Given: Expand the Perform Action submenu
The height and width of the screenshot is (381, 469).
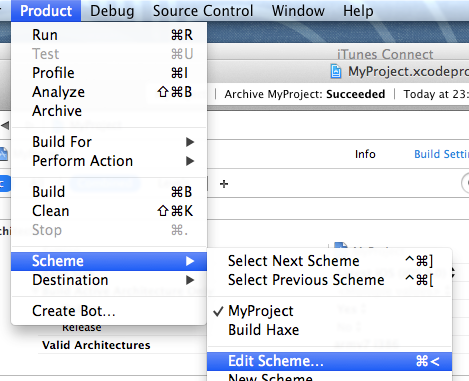Looking at the screenshot, I should click(109, 161).
